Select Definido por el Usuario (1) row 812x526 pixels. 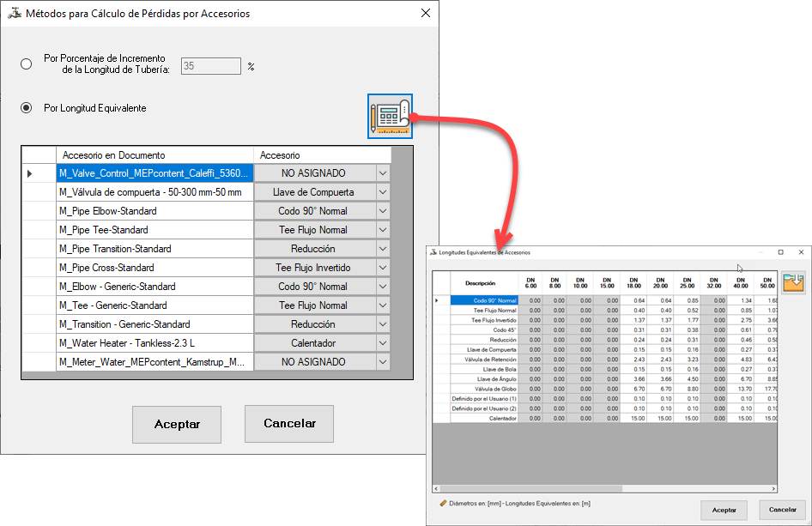484,399
